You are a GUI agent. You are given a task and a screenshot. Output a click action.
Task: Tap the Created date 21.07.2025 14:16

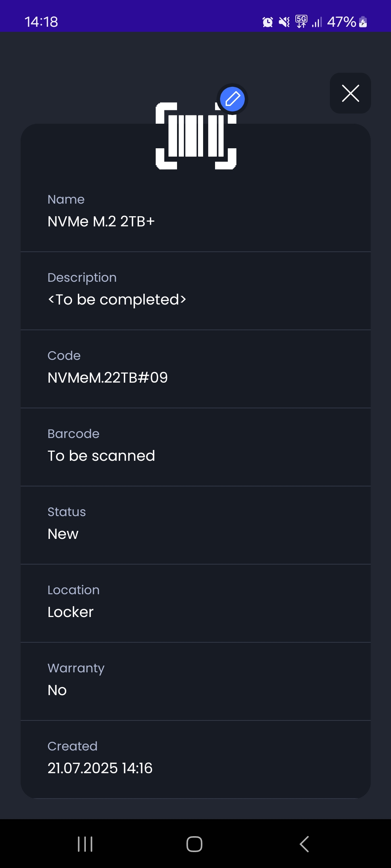pyautogui.click(x=100, y=768)
